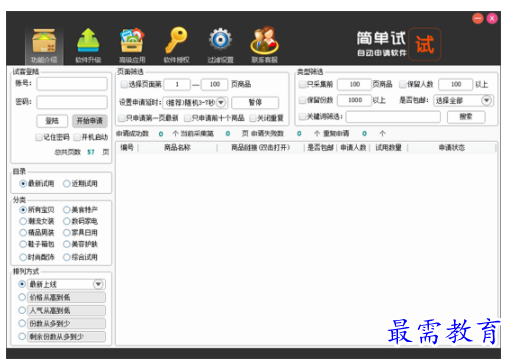
Task: Click 商品名称 column header
Action: click(x=177, y=148)
